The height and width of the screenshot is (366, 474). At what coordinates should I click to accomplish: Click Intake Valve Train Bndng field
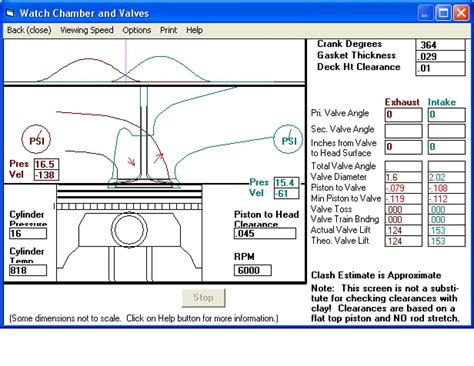tap(446, 220)
